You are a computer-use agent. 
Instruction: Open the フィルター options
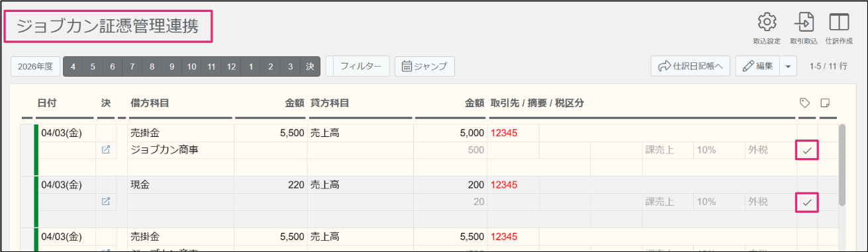(361, 66)
